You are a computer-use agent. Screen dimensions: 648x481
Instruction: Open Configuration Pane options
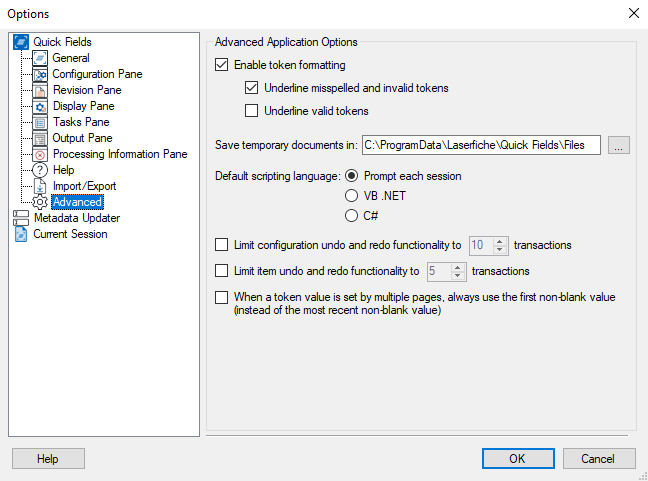coord(97,74)
